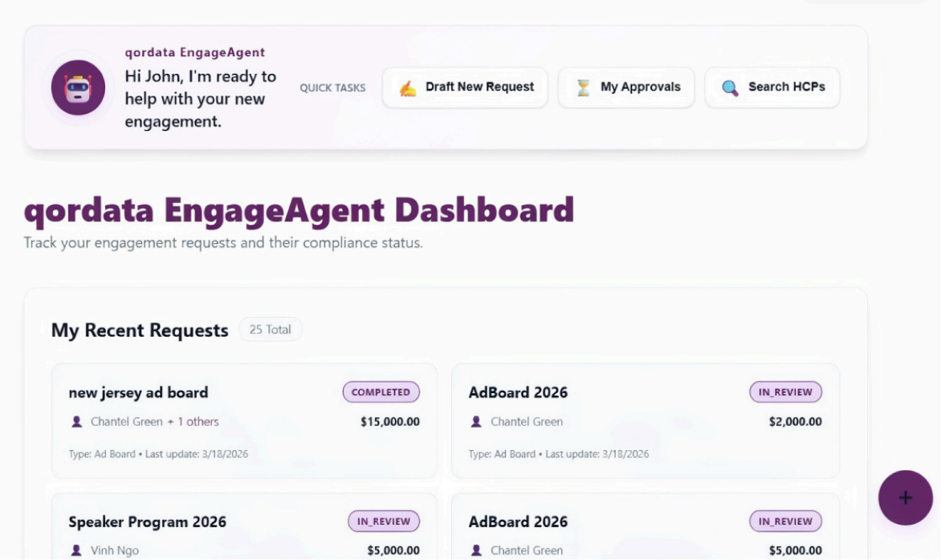
Task: Click the magnifier icon in Search HCPs
Action: tap(730, 87)
